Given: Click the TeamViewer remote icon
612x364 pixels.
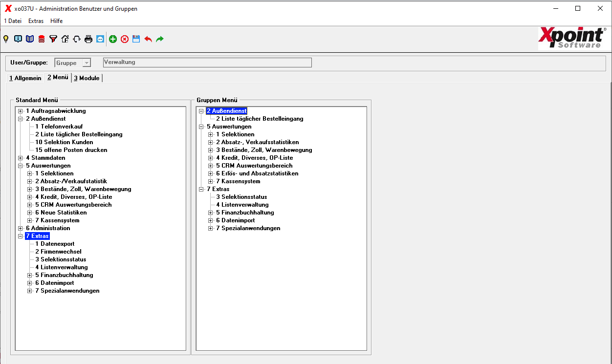Looking at the screenshot, I should tap(100, 39).
